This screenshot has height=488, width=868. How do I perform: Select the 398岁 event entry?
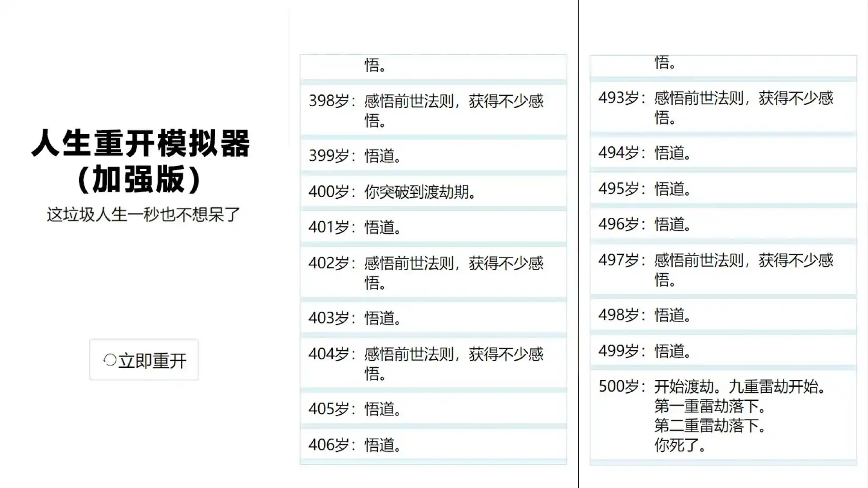pos(433,110)
